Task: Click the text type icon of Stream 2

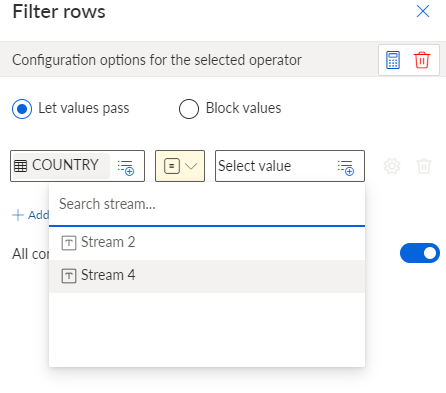Action: tap(69, 243)
